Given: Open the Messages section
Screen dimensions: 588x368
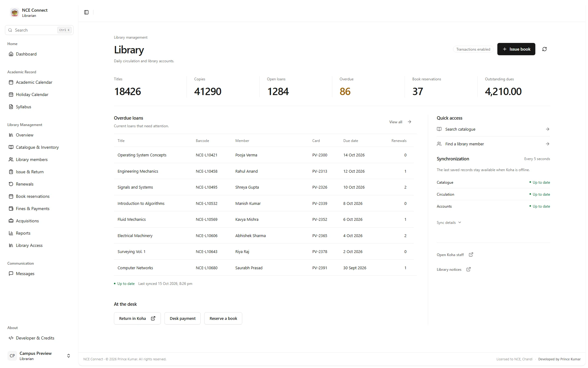Looking at the screenshot, I should (39, 274).
